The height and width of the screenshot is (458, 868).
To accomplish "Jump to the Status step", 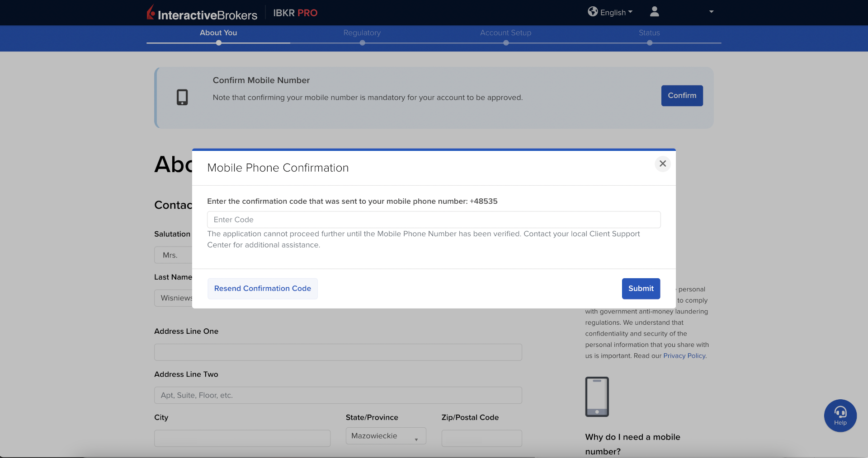I will point(649,33).
